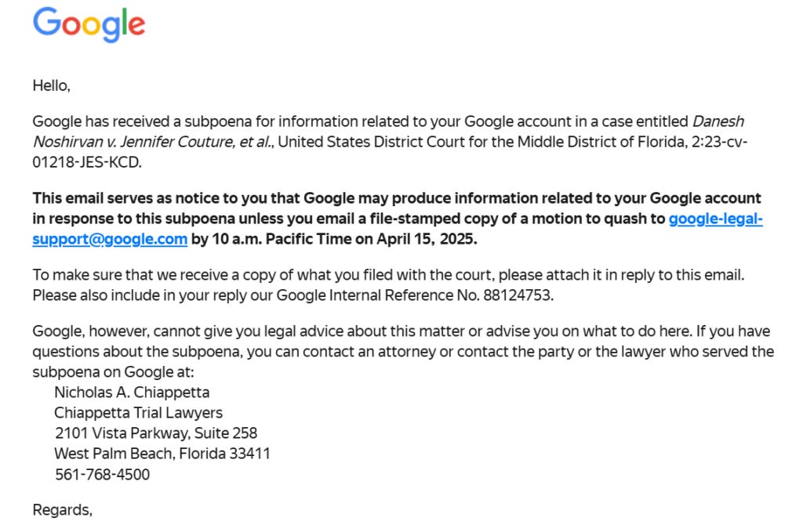
Task: Click the Google logo at the top
Action: (x=89, y=24)
